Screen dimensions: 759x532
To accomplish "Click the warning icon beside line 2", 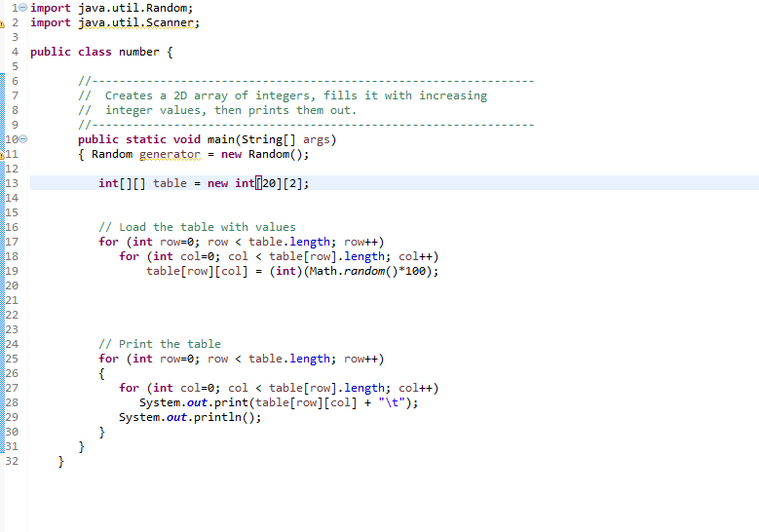I will click(x=2, y=23).
